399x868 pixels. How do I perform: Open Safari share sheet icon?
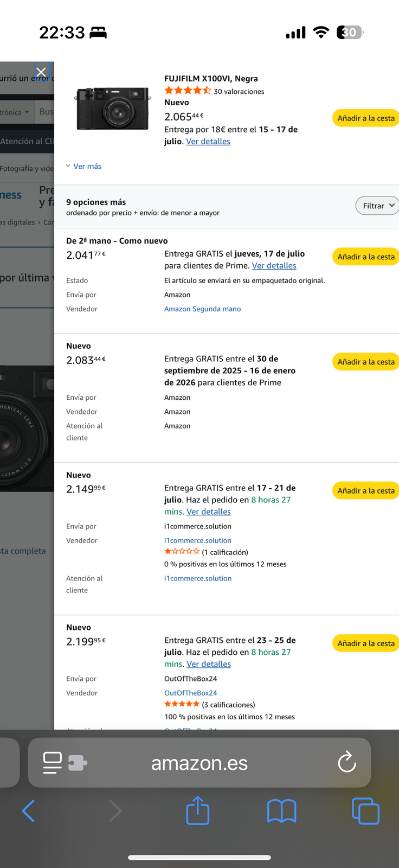(198, 810)
